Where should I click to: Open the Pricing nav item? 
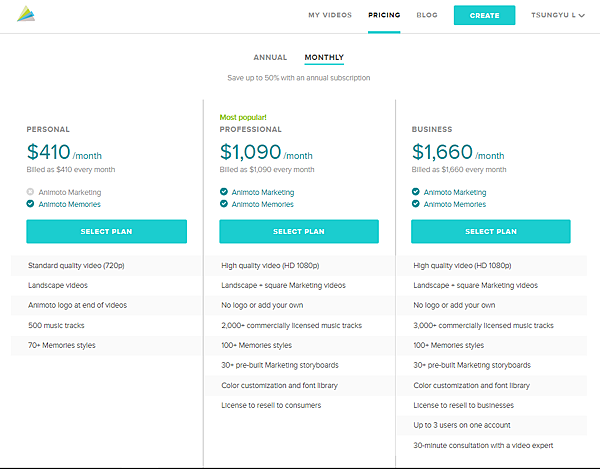[x=384, y=15]
